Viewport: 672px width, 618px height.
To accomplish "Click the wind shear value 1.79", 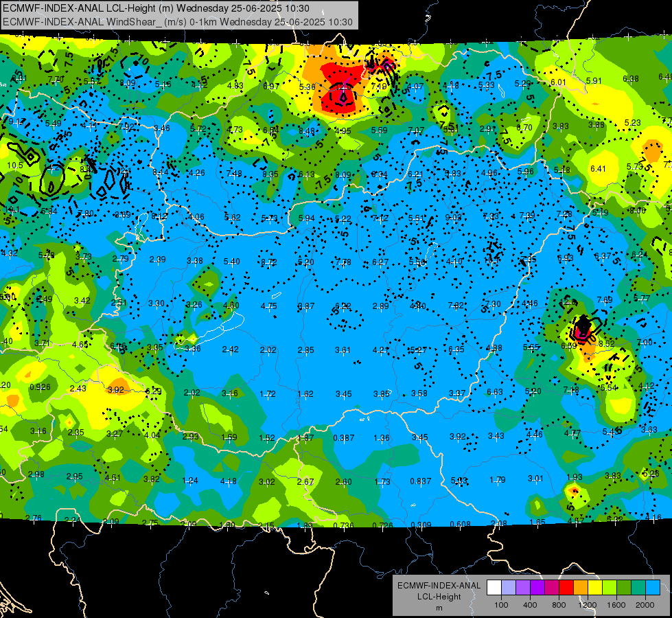I will [x=498, y=479].
